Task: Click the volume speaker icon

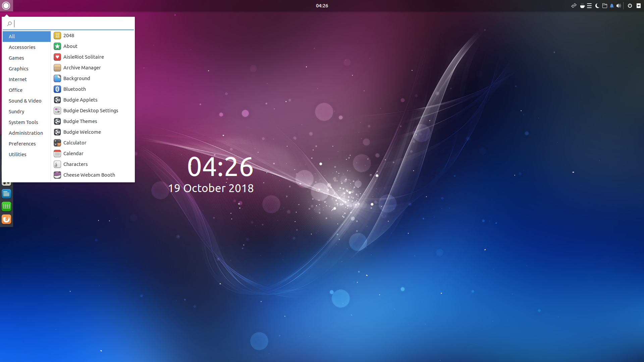Action: click(x=619, y=6)
